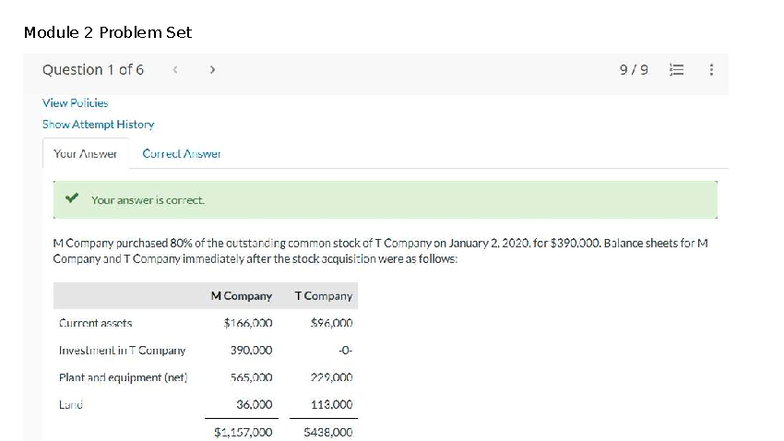This screenshot has width=784, height=441.
Task: Open the vertical three-dot options menu
Action: point(710,70)
